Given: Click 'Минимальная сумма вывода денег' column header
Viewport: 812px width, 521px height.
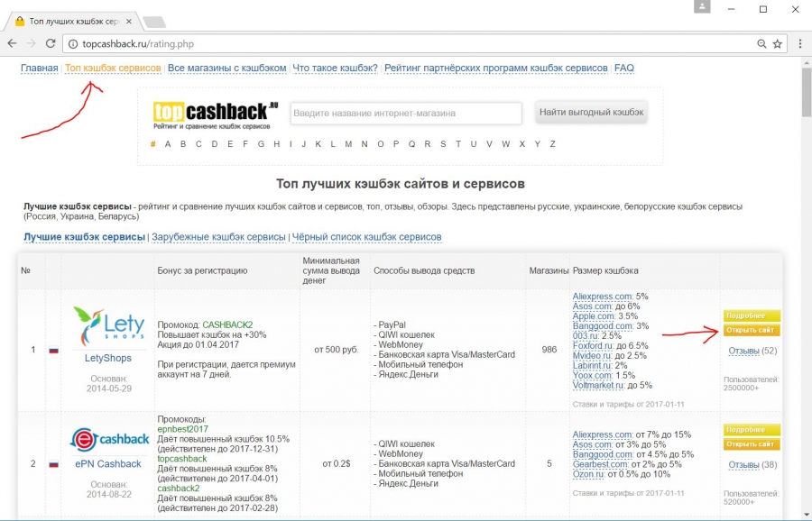Looking at the screenshot, I should (331, 270).
